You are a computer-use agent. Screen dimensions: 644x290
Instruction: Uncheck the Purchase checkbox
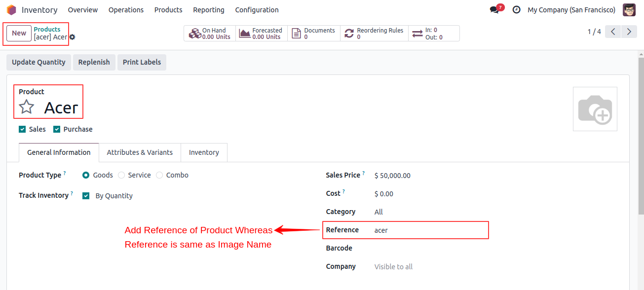pos(56,129)
